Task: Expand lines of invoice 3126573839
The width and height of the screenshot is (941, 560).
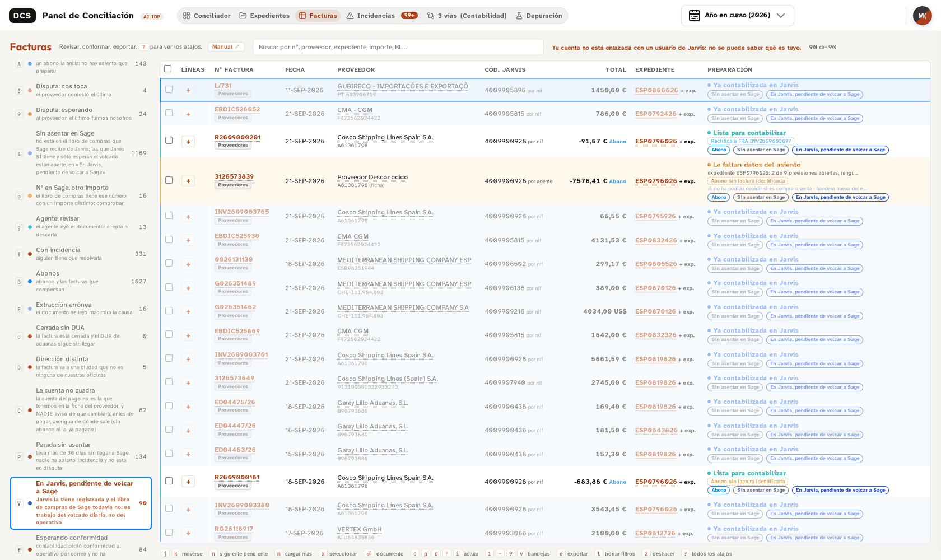Action: [188, 181]
